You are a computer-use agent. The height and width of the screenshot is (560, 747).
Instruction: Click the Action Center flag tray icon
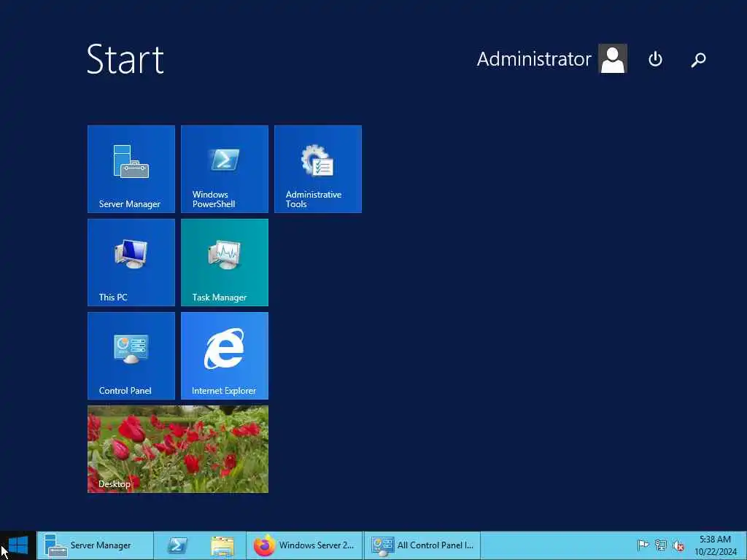pos(643,545)
